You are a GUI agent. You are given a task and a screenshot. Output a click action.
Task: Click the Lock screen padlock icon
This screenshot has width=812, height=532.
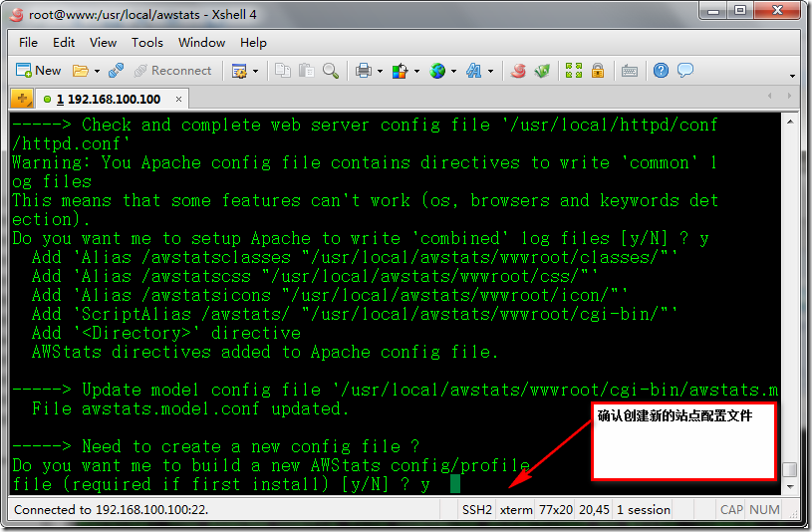(x=598, y=70)
